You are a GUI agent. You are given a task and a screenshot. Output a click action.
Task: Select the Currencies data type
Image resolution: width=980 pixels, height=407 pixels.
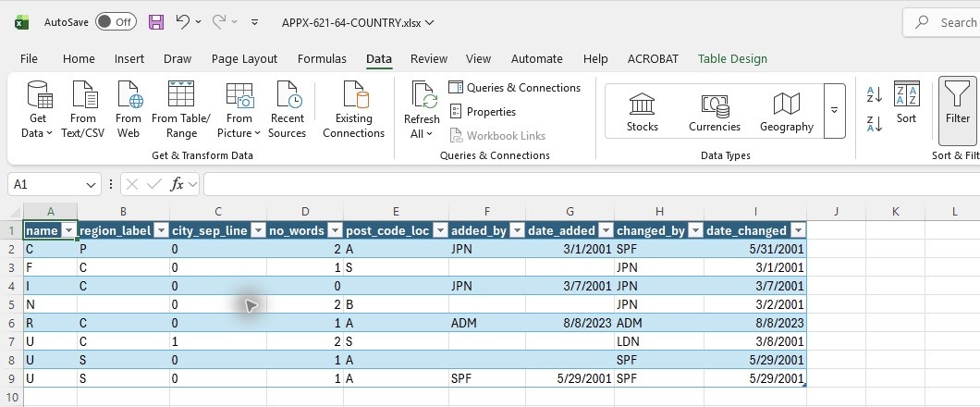[x=715, y=112]
